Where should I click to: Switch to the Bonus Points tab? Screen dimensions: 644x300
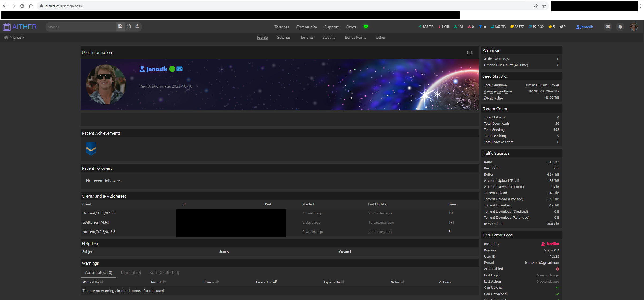tap(355, 37)
